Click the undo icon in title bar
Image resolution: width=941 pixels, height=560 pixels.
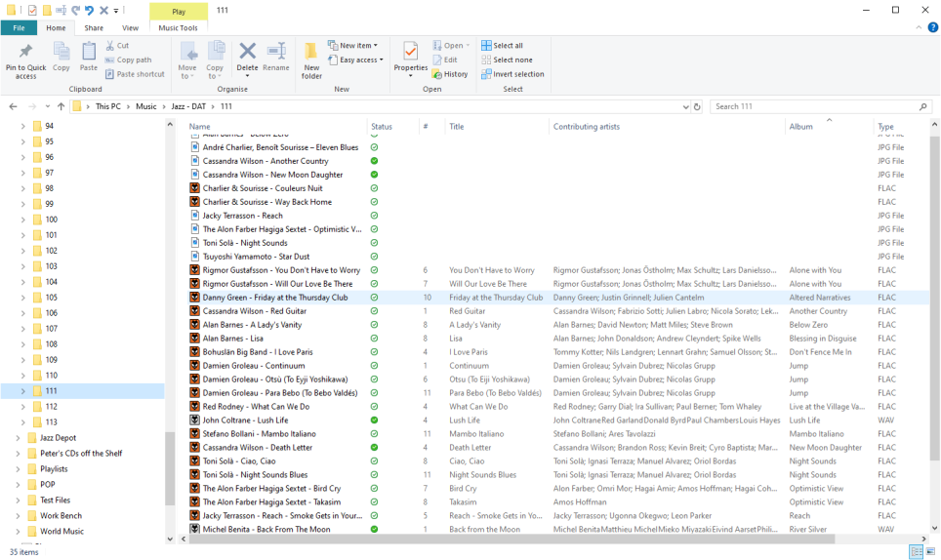(x=89, y=10)
